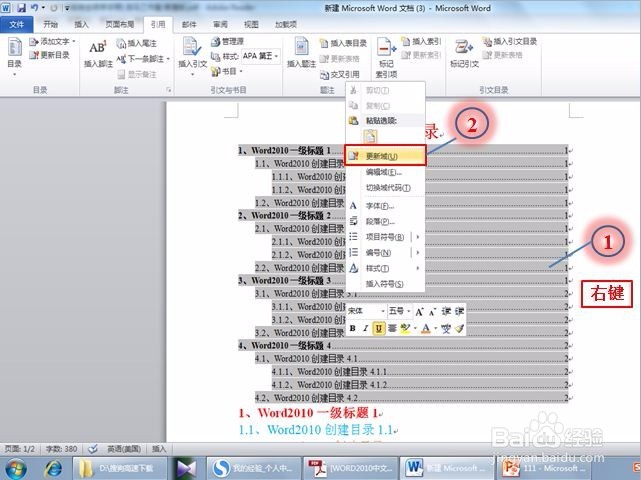Click 页面: 1/2 in the status bar
This screenshot has width=641, height=480.
(20, 449)
